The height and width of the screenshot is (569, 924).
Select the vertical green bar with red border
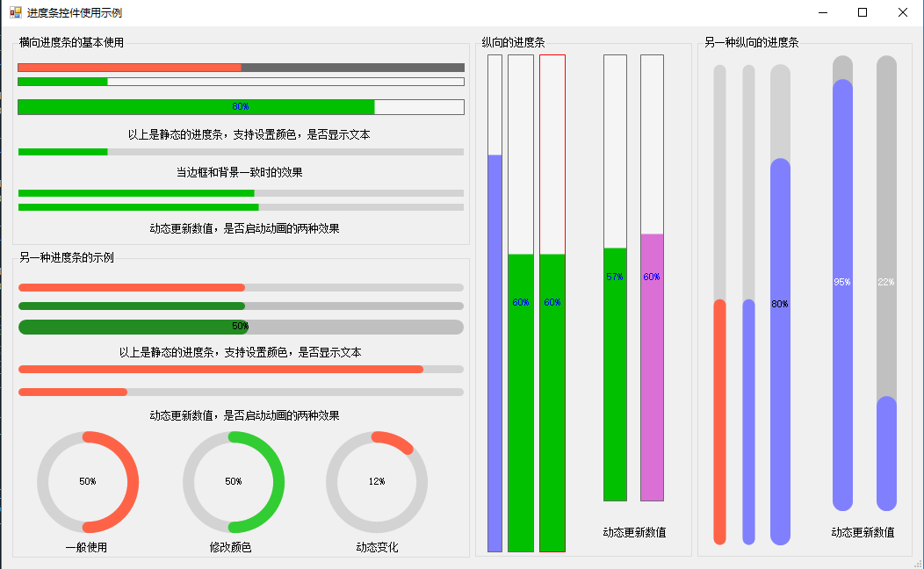pos(552,303)
